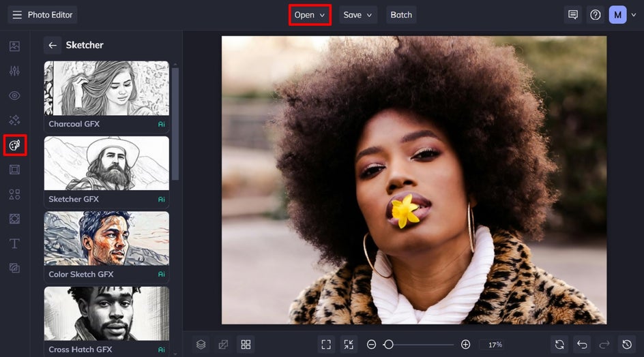
Task: Click the Batch button
Action: coord(401,15)
